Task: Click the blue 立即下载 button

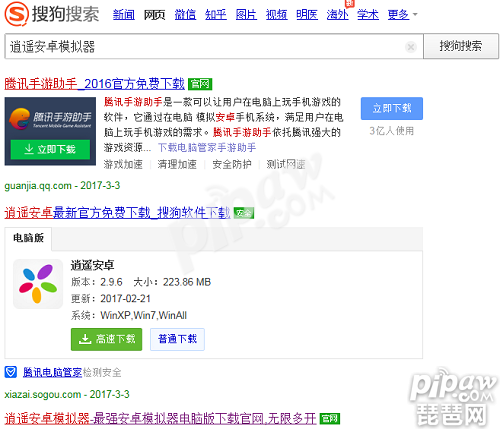Action: coord(392,108)
